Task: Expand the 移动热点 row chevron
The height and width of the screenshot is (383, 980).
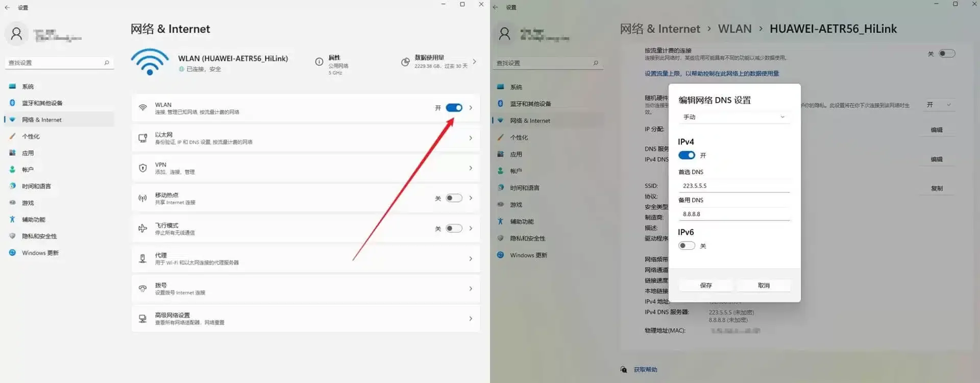Action: [471, 198]
